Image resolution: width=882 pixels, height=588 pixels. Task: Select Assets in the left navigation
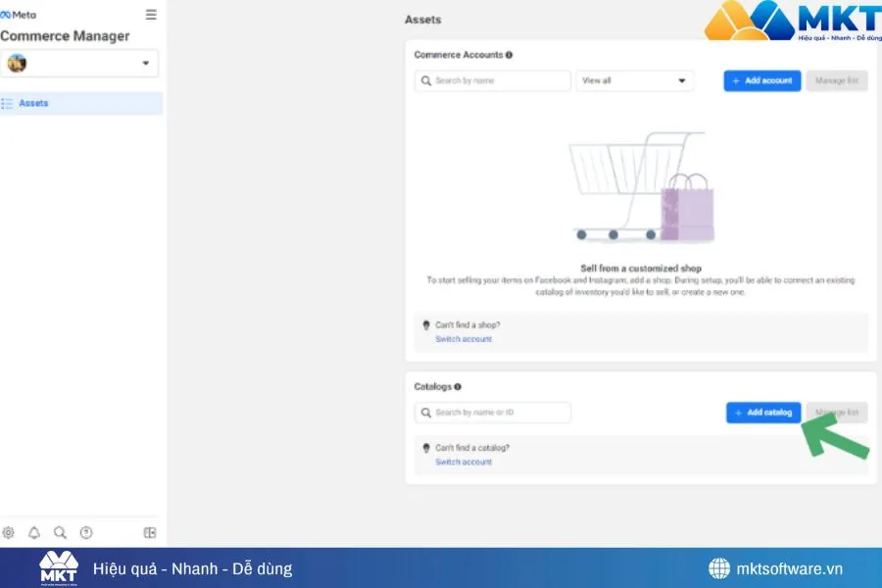click(33, 103)
